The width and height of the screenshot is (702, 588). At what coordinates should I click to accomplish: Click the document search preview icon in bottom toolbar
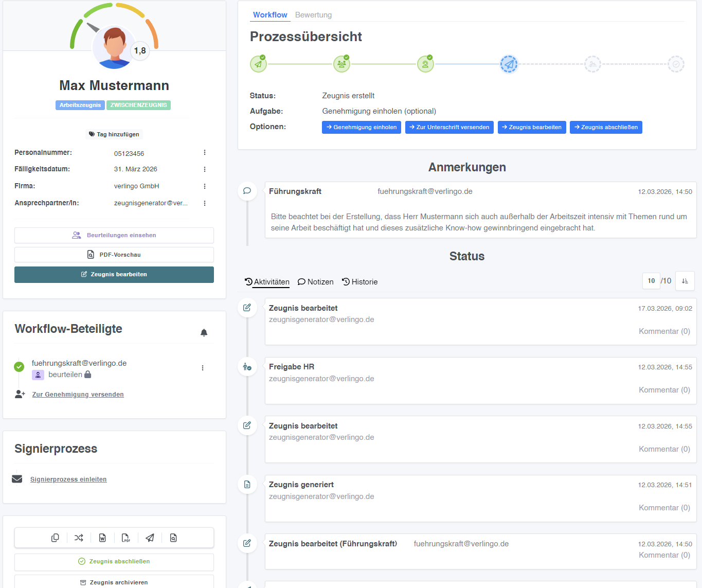pyautogui.click(x=173, y=538)
